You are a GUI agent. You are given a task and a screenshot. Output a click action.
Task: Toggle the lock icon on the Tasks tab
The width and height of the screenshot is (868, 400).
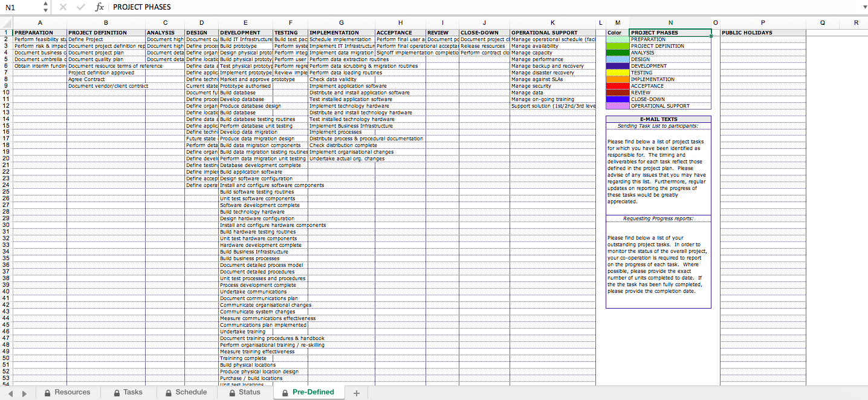coord(116,392)
